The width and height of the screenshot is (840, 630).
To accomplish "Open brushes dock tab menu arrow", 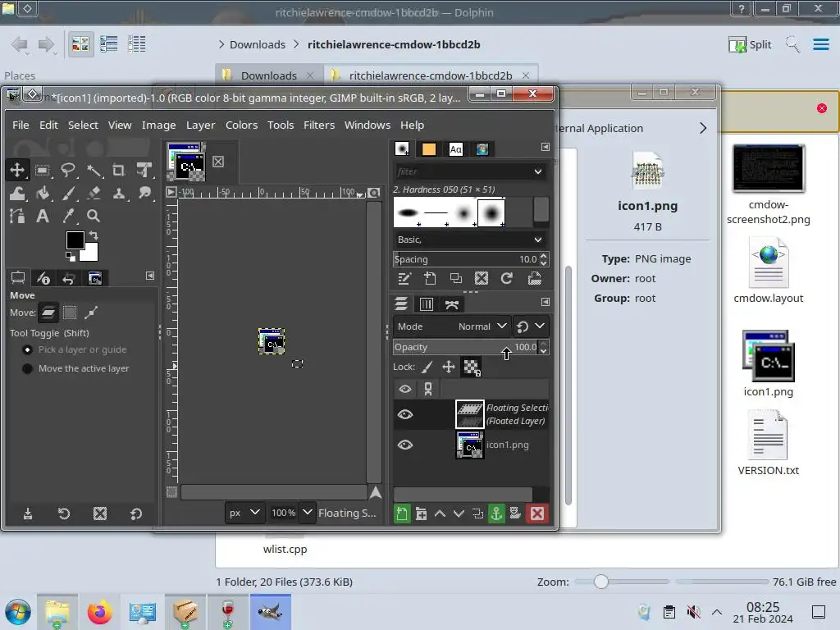I will (545, 147).
